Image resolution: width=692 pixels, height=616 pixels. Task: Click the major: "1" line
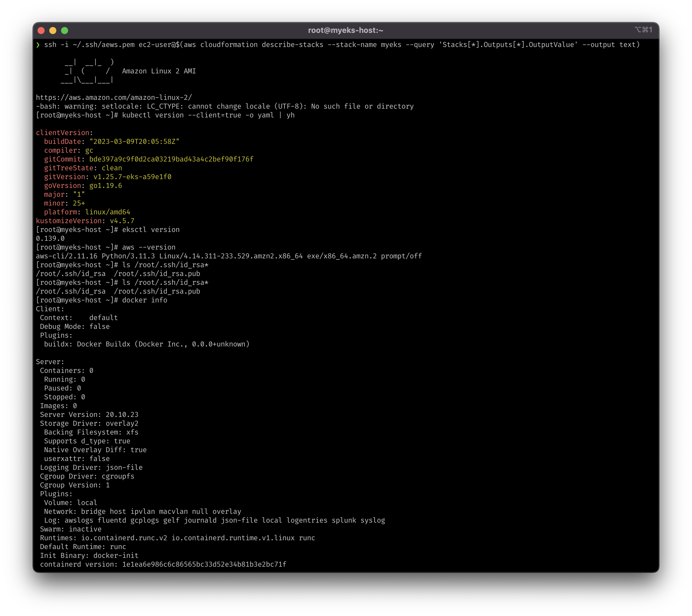pyautogui.click(x=64, y=194)
